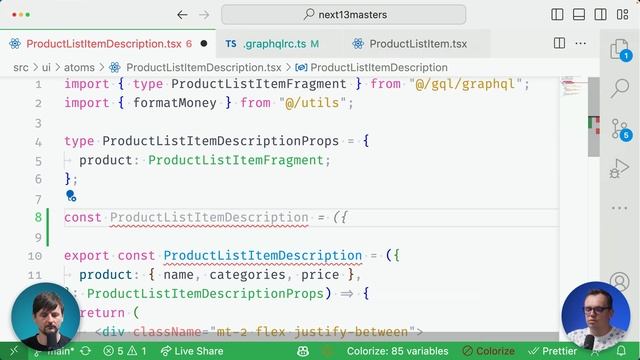The image size is (640, 360).
Task: Switch to the ProductListItem.tsx tab
Action: pyautogui.click(x=418, y=44)
